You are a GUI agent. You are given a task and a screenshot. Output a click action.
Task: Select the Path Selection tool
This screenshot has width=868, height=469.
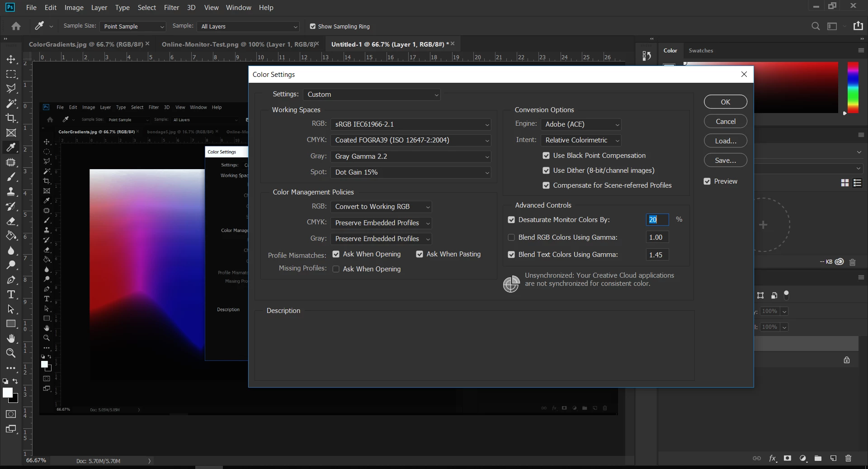(11, 309)
